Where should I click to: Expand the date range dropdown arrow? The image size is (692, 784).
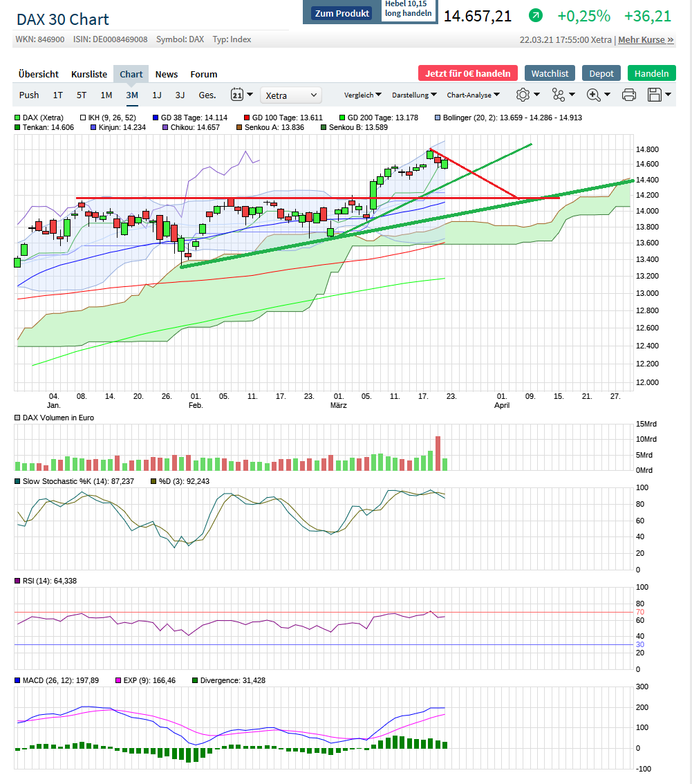250,94
